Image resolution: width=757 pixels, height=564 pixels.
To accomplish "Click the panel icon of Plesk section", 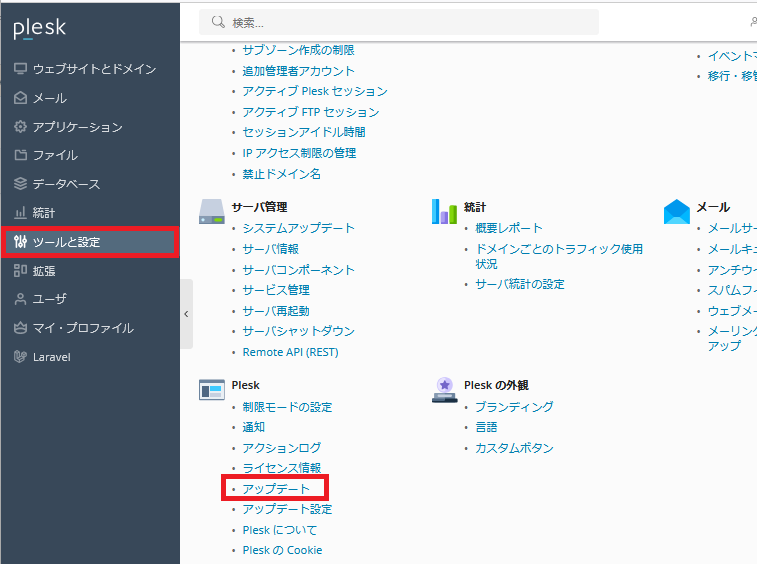I will click(211, 390).
